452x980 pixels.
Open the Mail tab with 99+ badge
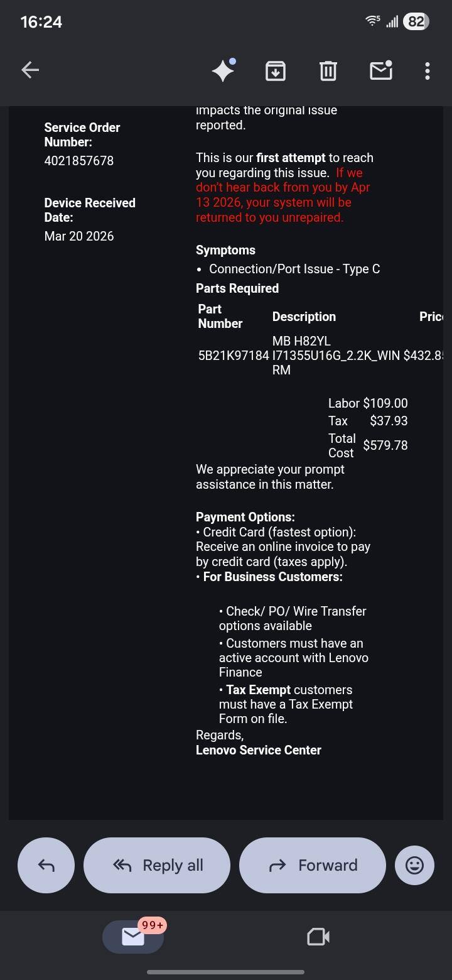tap(132, 936)
